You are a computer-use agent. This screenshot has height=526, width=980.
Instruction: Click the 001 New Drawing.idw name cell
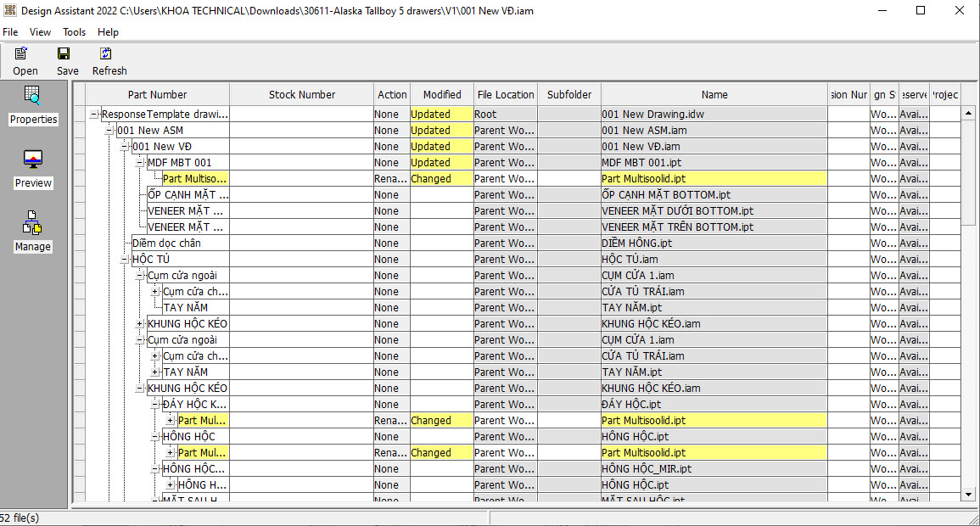click(x=714, y=115)
